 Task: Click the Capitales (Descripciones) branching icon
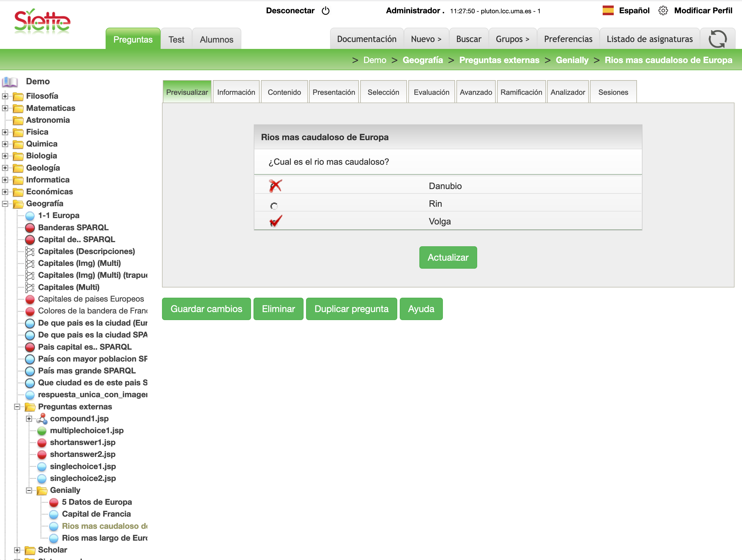coord(30,252)
